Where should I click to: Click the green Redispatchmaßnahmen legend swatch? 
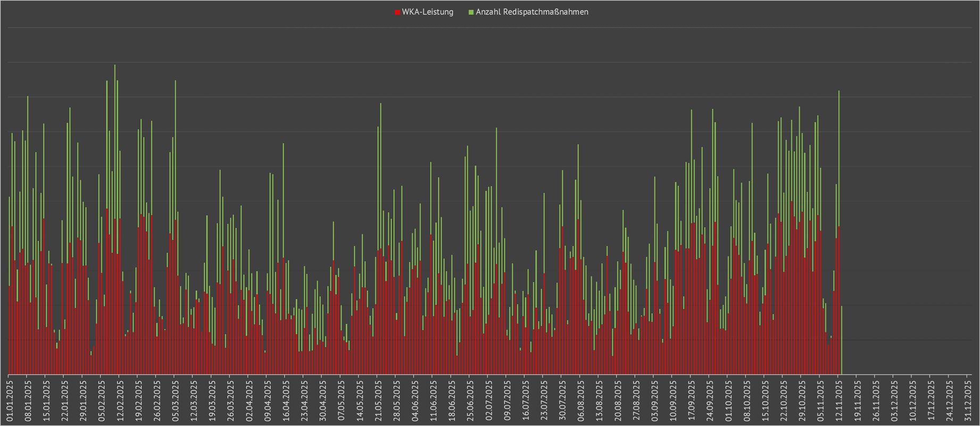pyautogui.click(x=471, y=12)
